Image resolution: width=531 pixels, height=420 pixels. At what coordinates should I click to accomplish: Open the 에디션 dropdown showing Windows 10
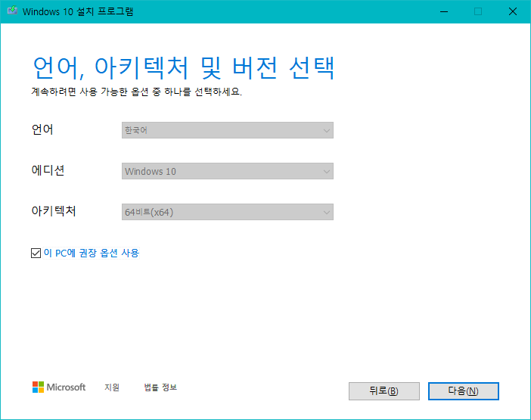(228, 171)
